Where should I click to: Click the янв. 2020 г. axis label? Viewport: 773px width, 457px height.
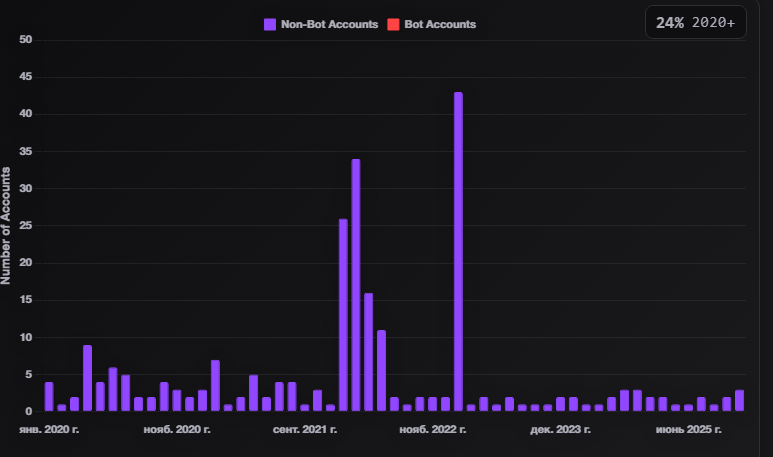[49, 429]
